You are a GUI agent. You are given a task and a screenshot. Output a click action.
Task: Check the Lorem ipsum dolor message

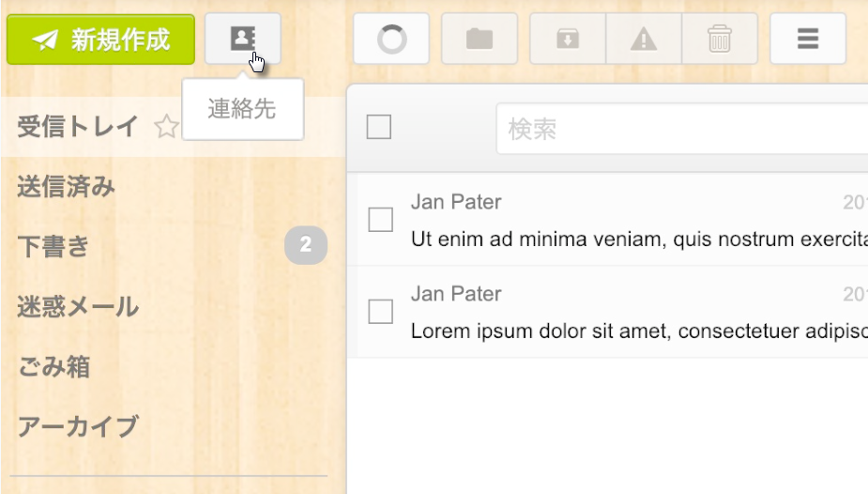381,312
